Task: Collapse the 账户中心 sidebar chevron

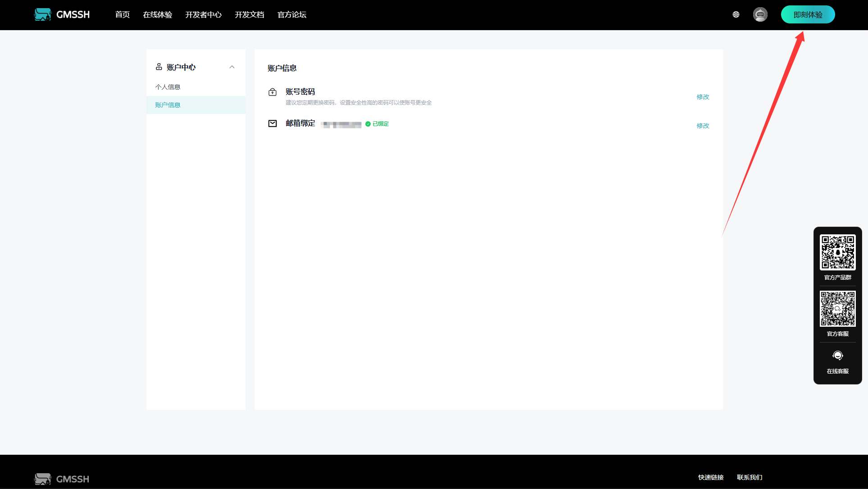Action: (x=232, y=67)
